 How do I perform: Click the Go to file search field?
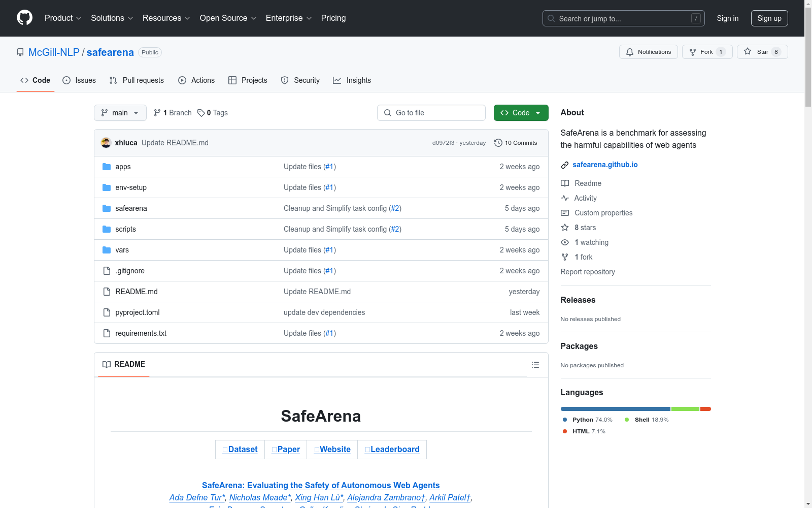tap(431, 113)
